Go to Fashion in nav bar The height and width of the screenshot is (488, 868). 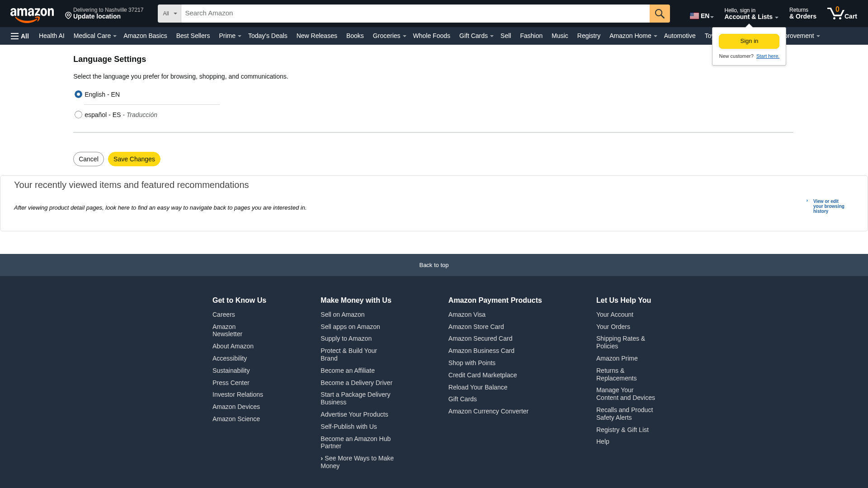coord(531,36)
